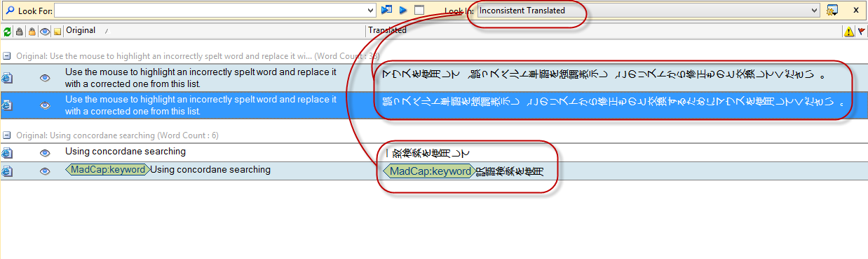868x259 pixels.
Task: Click the MadCap:keyword tag in the Translated column
Action: tap(430, 171)
